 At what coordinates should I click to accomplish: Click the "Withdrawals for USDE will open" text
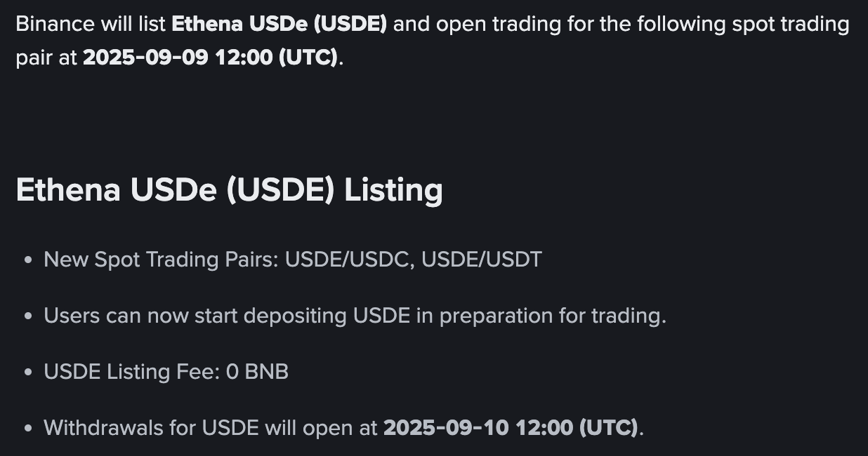[x=211, y=427]
